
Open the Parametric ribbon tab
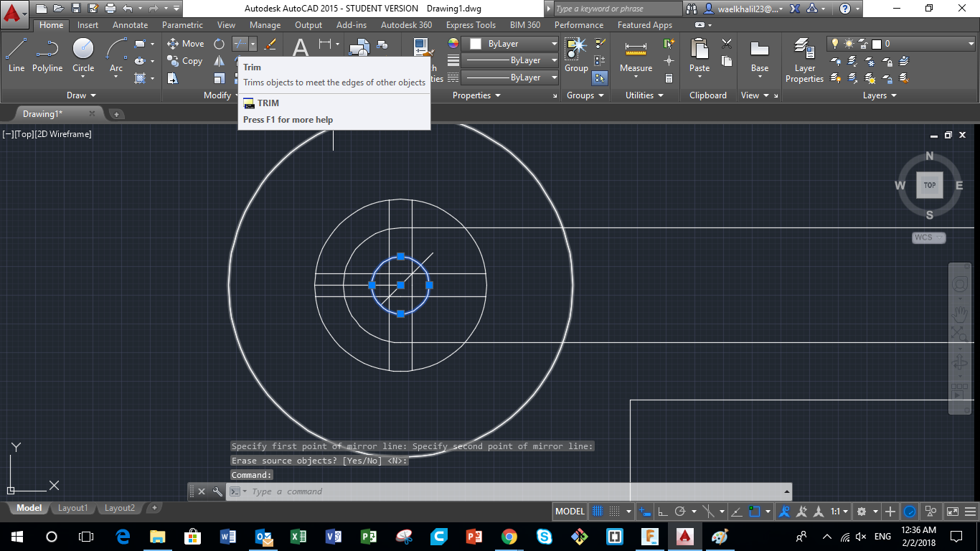(182, 25)
